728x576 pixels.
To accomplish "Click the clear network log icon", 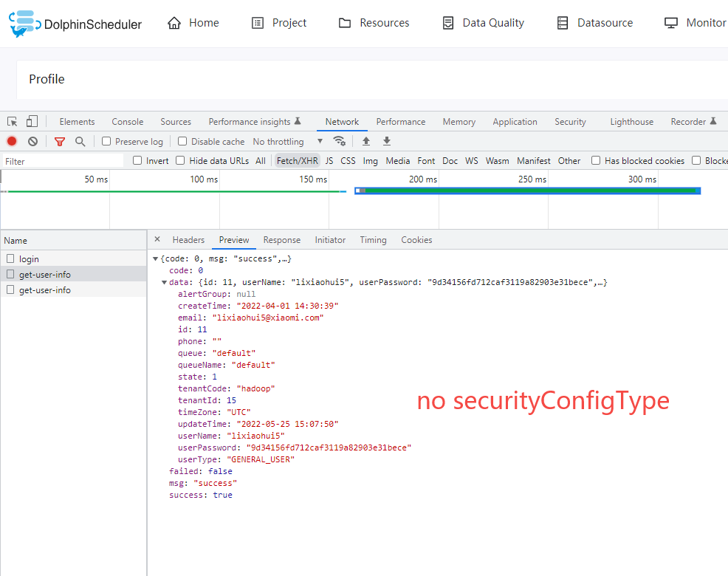I will [x=32, y=141].
